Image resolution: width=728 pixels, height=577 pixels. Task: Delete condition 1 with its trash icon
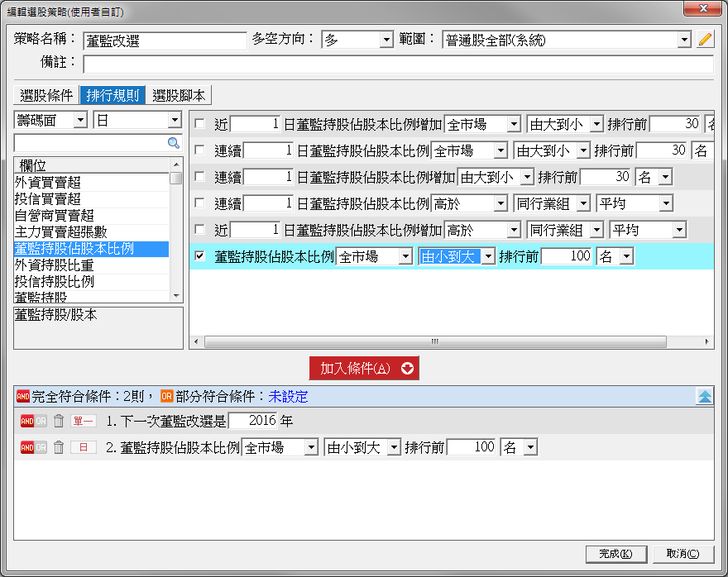tap(59, 421)
